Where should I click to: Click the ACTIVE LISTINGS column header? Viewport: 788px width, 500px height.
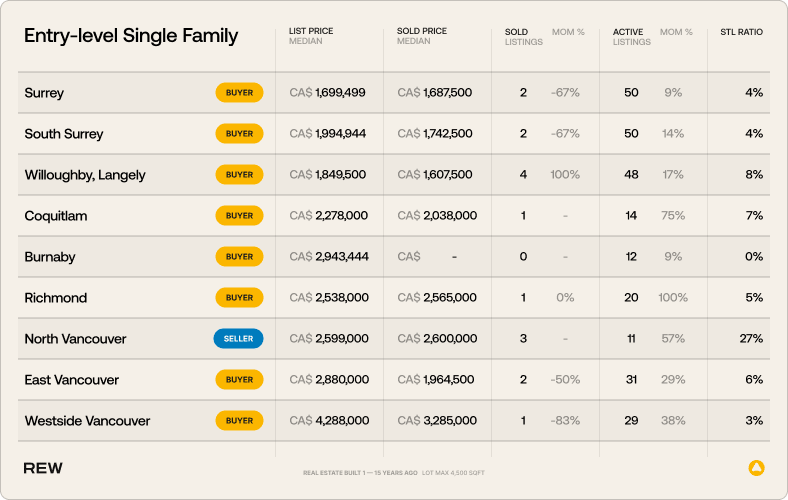pyautogui.click(x=631, y=37)
